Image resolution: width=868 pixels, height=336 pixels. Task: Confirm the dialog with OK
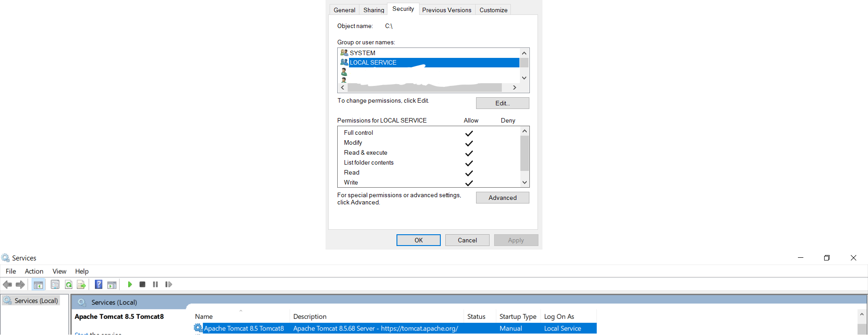419,240
